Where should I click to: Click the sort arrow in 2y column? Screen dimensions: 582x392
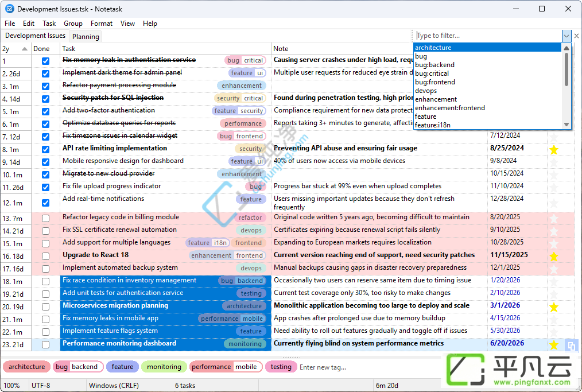[x=25, y=49]
